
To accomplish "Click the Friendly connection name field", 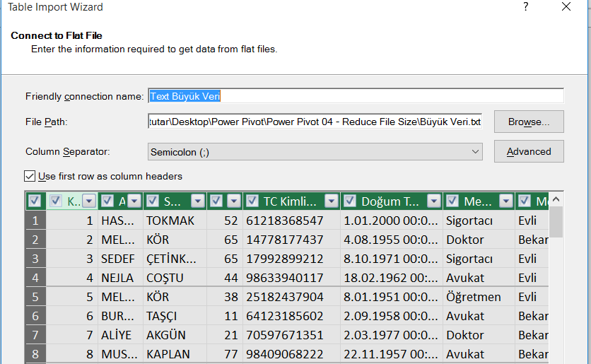I will pos(355,96).
